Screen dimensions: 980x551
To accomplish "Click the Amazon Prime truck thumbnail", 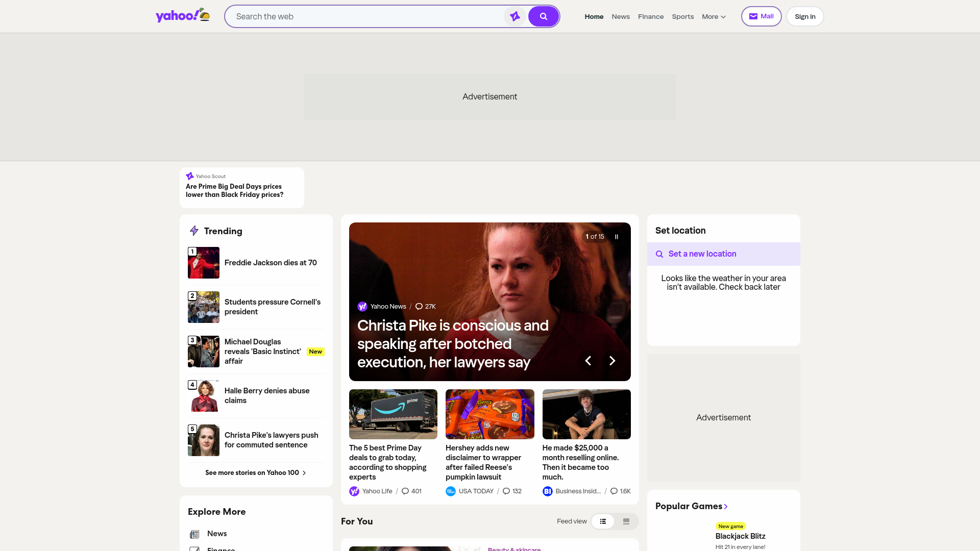I will tap(393, 414).
